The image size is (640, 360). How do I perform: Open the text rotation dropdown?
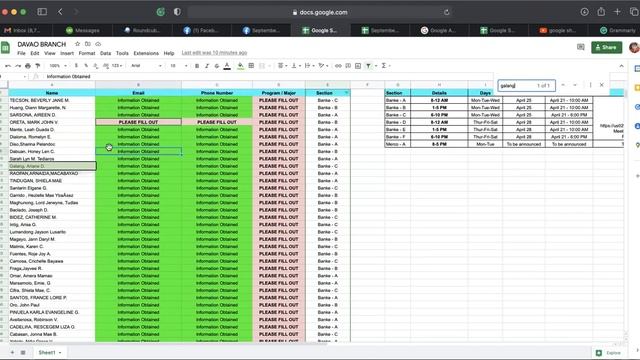(x=322, y=66)
